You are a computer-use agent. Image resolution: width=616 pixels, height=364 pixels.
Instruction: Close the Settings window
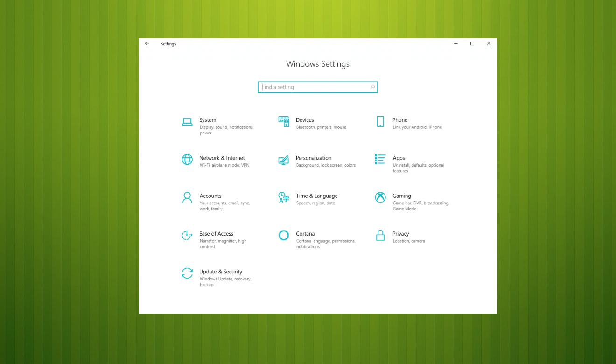click(489, 43)
